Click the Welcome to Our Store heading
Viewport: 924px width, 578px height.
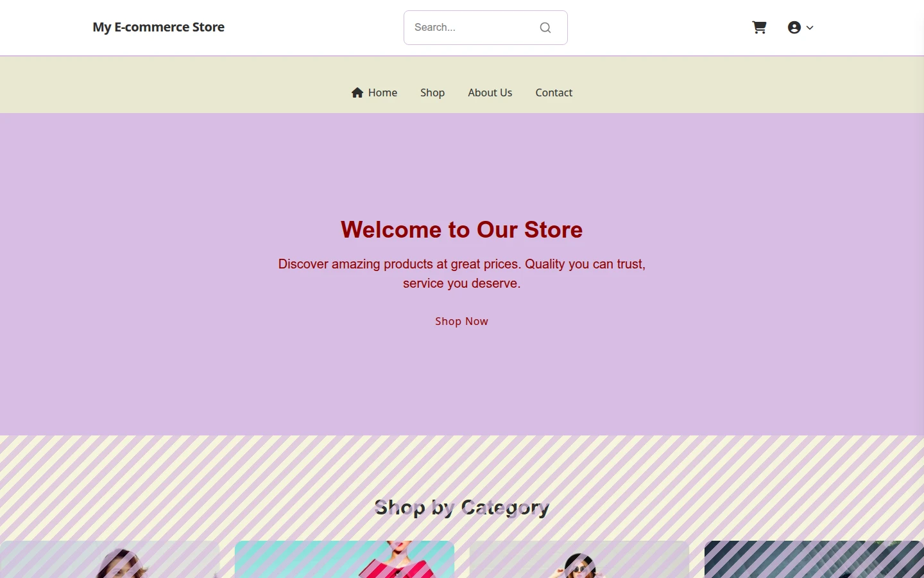462,229
